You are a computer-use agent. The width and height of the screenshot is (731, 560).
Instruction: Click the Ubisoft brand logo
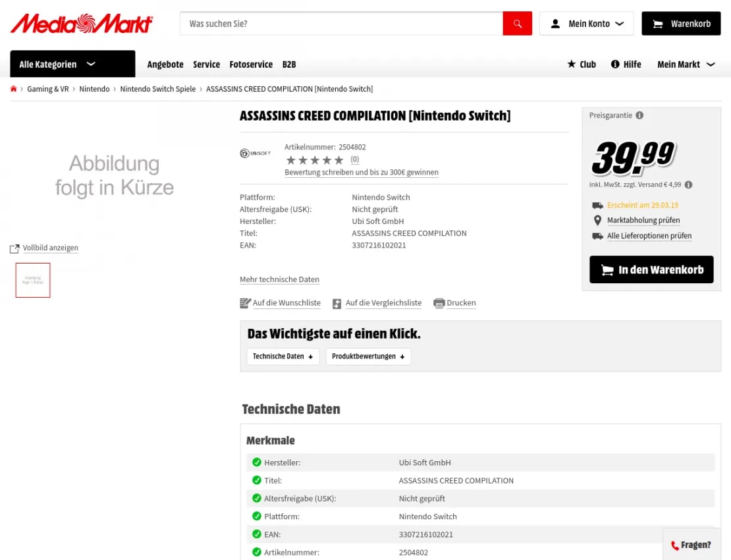(255, 154)
